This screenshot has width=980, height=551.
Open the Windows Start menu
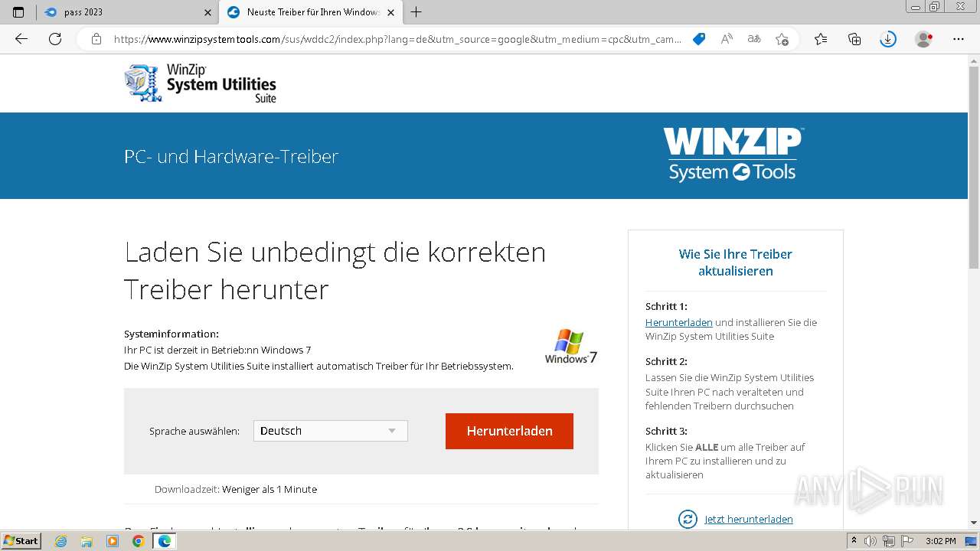tap(21, 541)
